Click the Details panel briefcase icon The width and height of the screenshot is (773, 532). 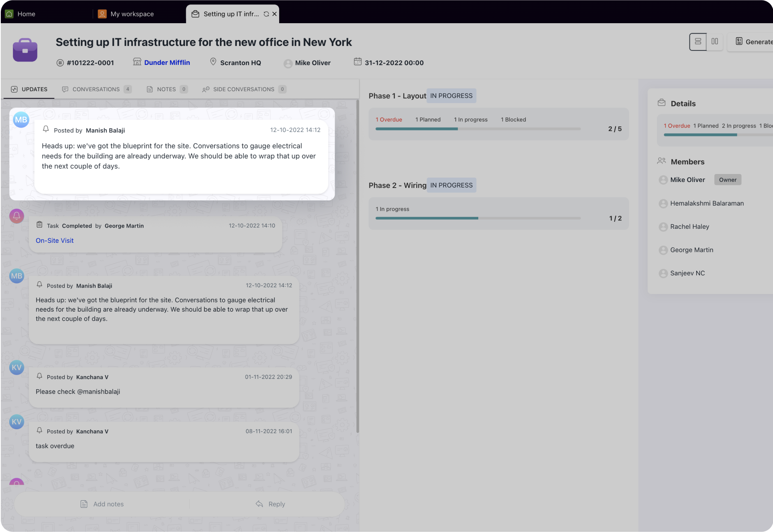[662, 102]
